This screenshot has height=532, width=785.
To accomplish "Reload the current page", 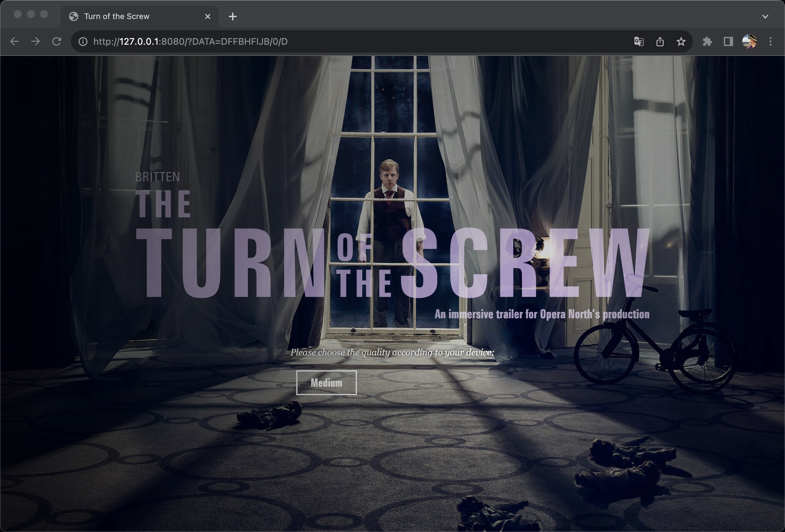I will point(57,41).
